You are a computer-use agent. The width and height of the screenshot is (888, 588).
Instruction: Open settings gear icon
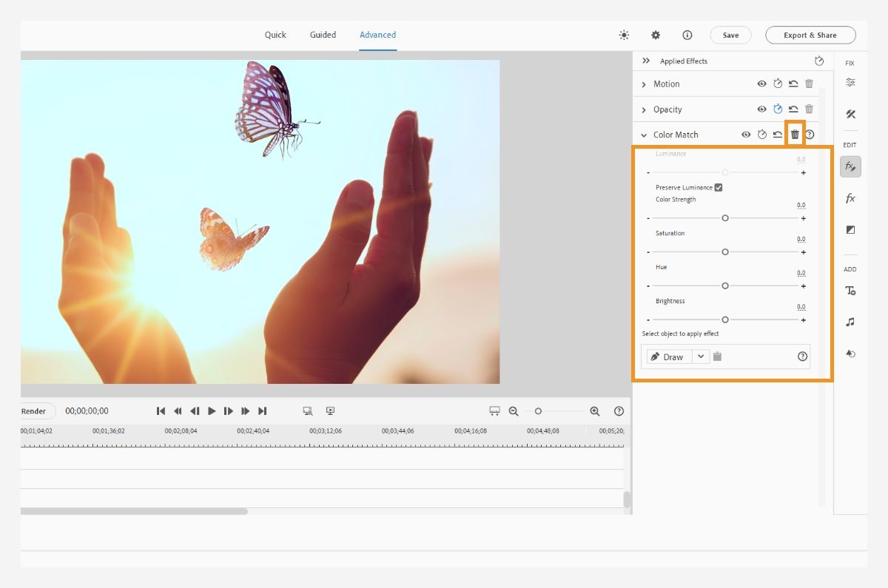pyautogui.click(x=656, y=35)
